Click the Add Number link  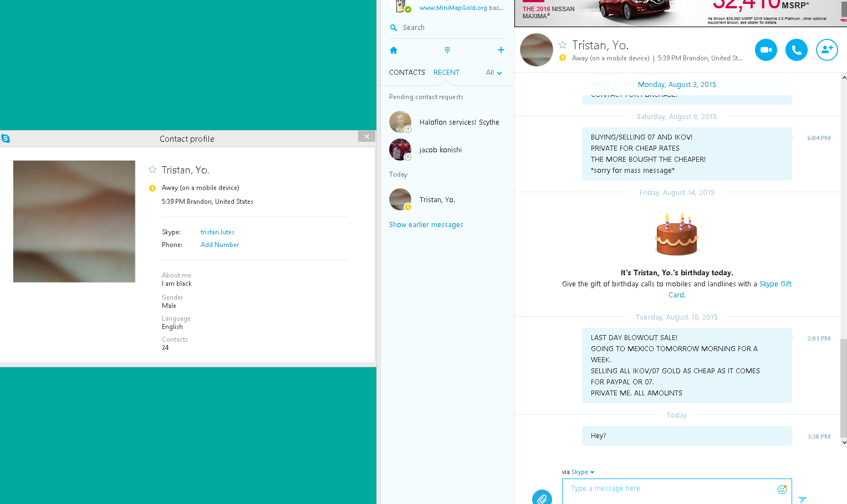tap(220, 245)
